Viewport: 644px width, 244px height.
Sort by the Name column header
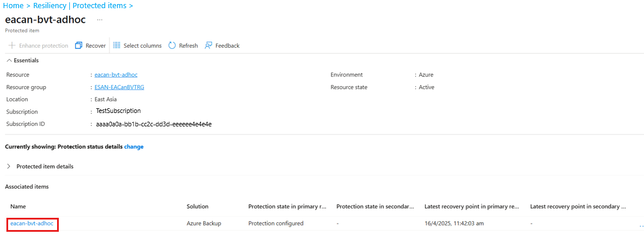click(x=18, y=206)
